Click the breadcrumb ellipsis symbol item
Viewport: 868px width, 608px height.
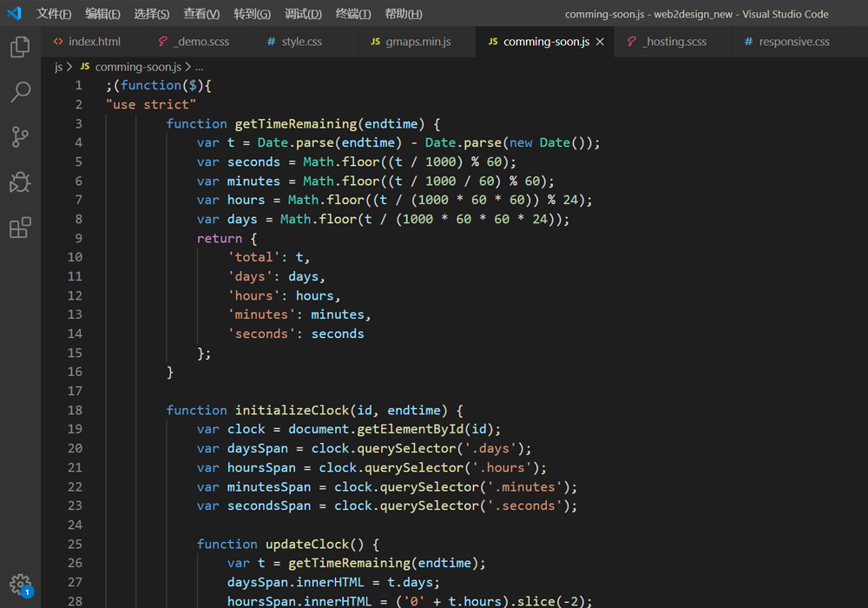tap(200, 67)
